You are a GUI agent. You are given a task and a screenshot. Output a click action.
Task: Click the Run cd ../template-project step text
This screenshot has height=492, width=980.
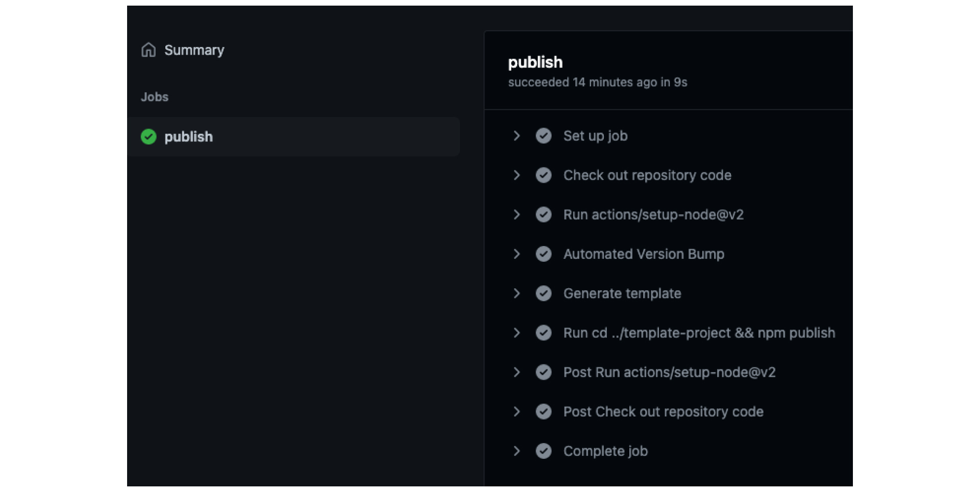[699, 333]
